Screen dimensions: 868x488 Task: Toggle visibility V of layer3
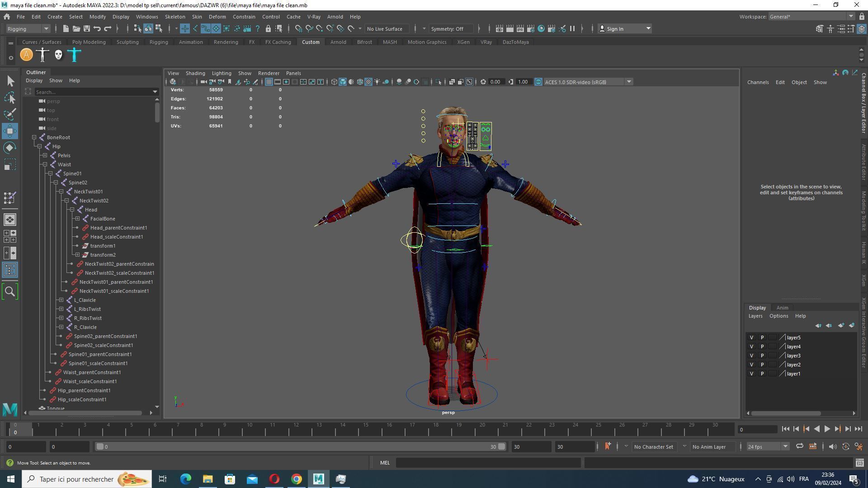point(751,356)
